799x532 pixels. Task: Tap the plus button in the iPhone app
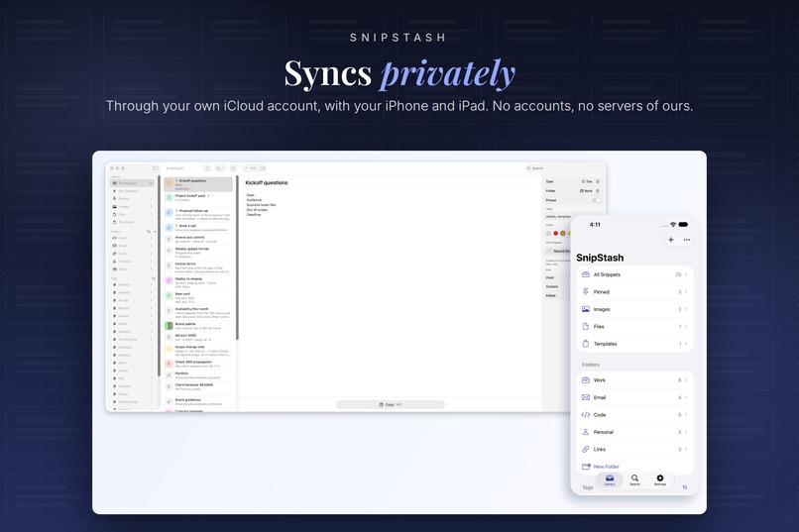pyautogui.click(x=670, y=240)
